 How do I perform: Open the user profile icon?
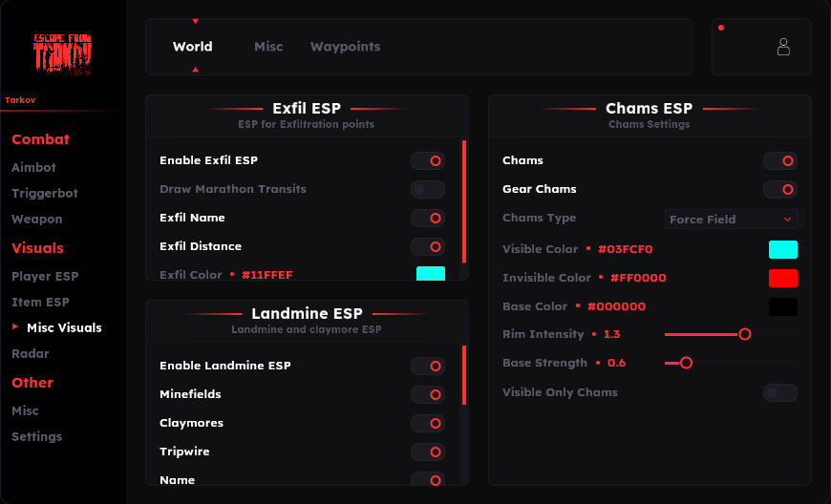[x=783, y=47]
